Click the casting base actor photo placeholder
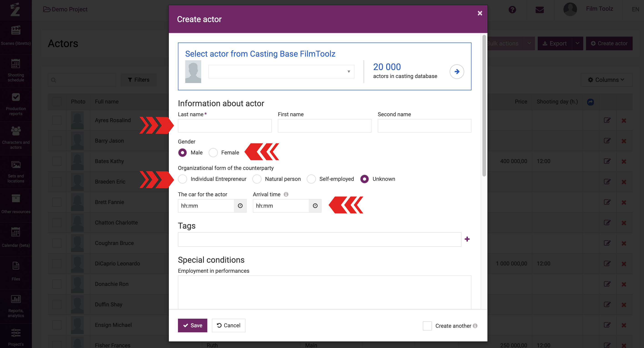 [193, 72]
